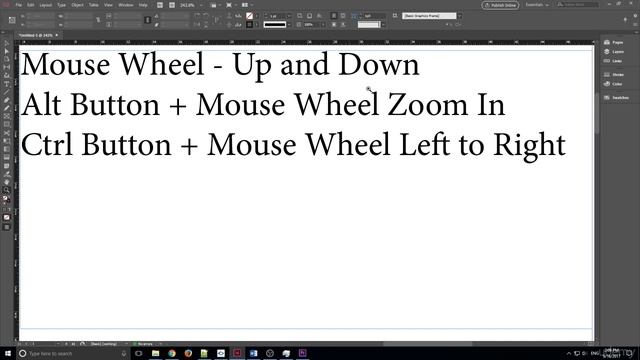Image resolution: width=640 pixels, height=360 pixels.
Task: Select the Hand tool
Action: click(x=7, y=182)
